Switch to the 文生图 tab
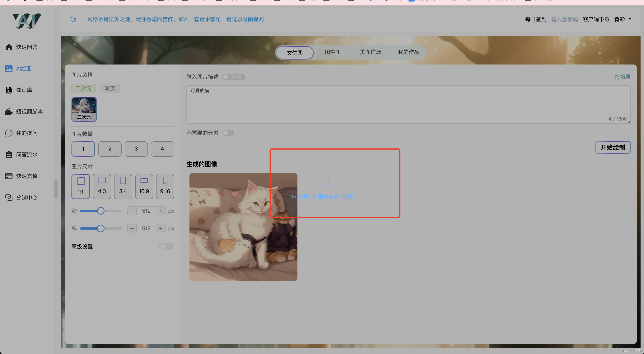Viewport: 644px width, 354px height. [295, 53]
